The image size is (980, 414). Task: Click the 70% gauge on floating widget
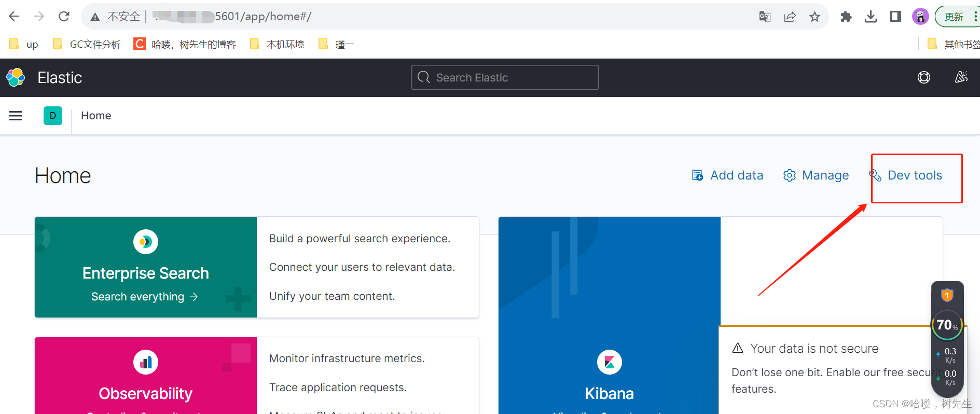pos(947,325)
